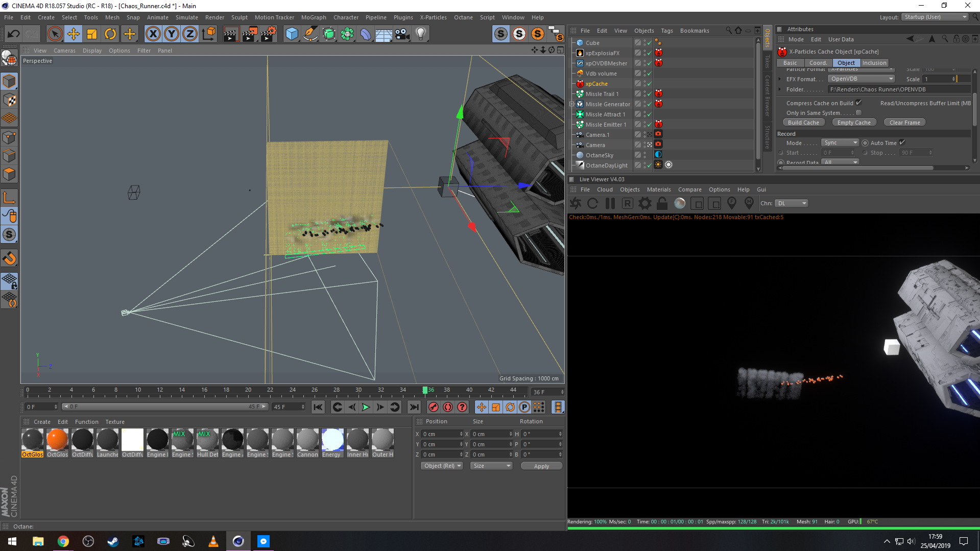Add a Cube primitive object
Viewport: 980px width, 551px height.
(x=292, y=34)
